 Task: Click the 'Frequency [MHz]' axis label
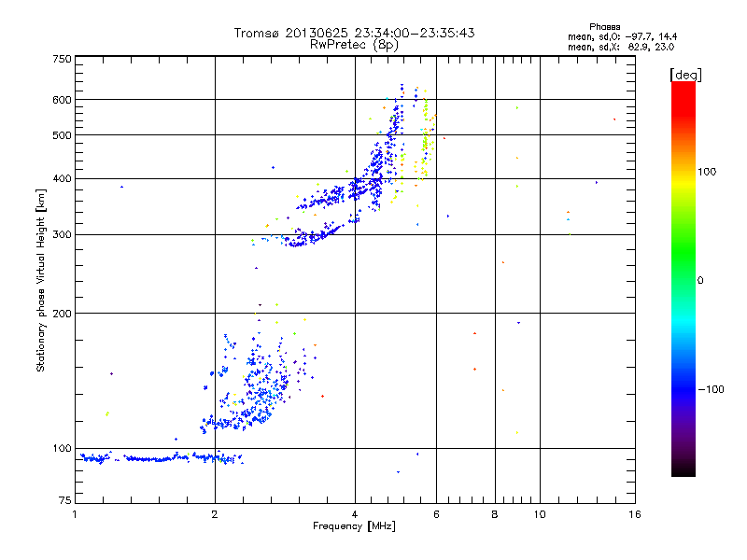pos(354,526)
